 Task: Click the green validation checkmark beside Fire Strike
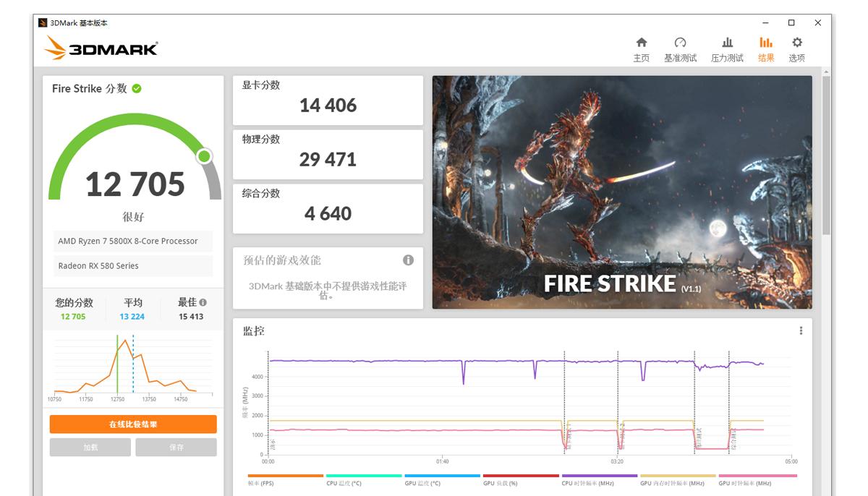[137, 89]
